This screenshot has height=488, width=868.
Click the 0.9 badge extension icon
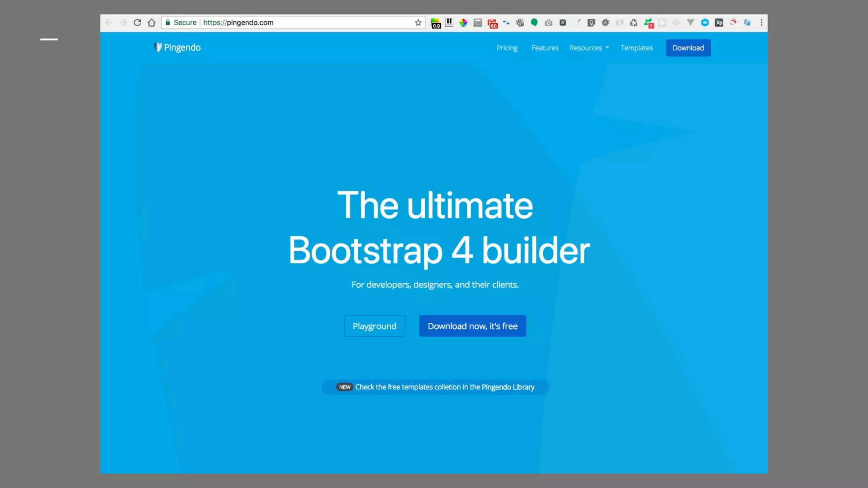coord(436,23)
